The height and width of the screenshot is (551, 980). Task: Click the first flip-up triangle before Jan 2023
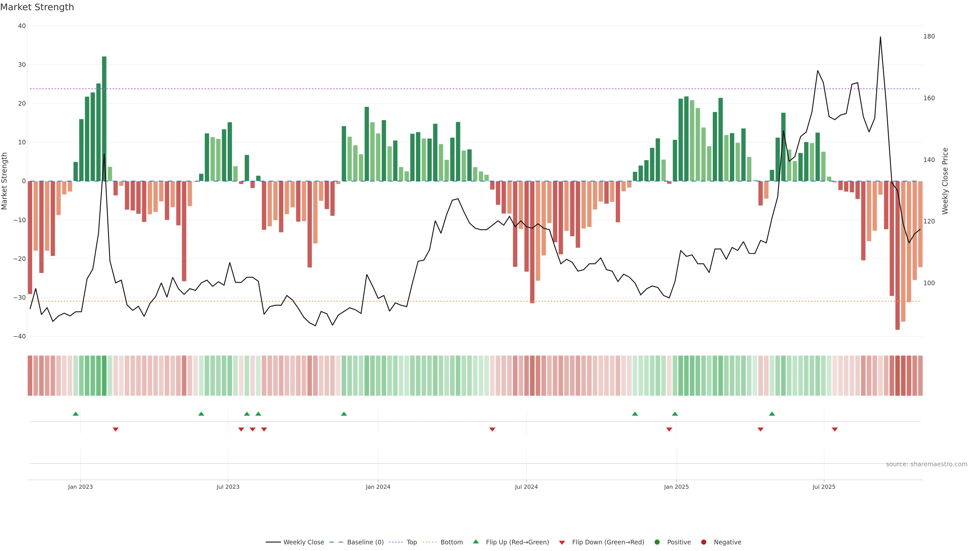click(76, 414)
